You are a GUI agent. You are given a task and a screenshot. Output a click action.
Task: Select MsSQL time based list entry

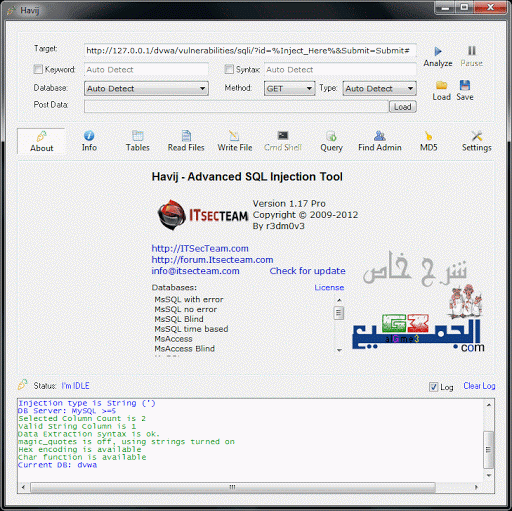pos(191,329)
